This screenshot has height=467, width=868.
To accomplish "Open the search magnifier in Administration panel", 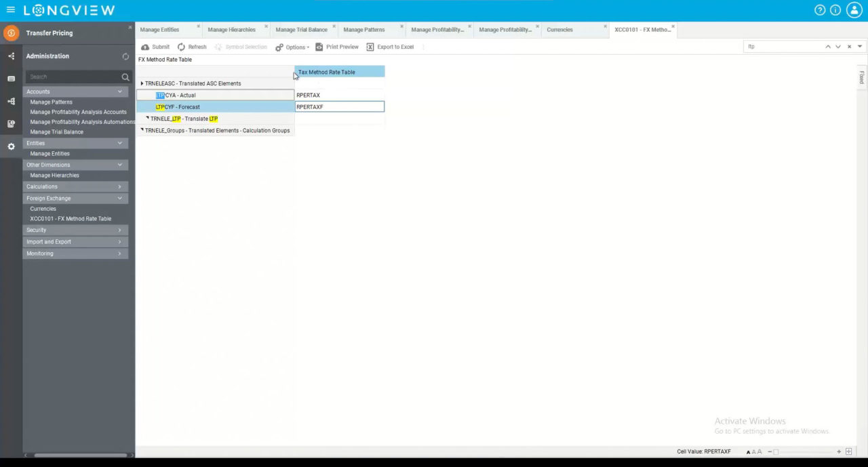I will pyautogui.click(x=125, y=77).
